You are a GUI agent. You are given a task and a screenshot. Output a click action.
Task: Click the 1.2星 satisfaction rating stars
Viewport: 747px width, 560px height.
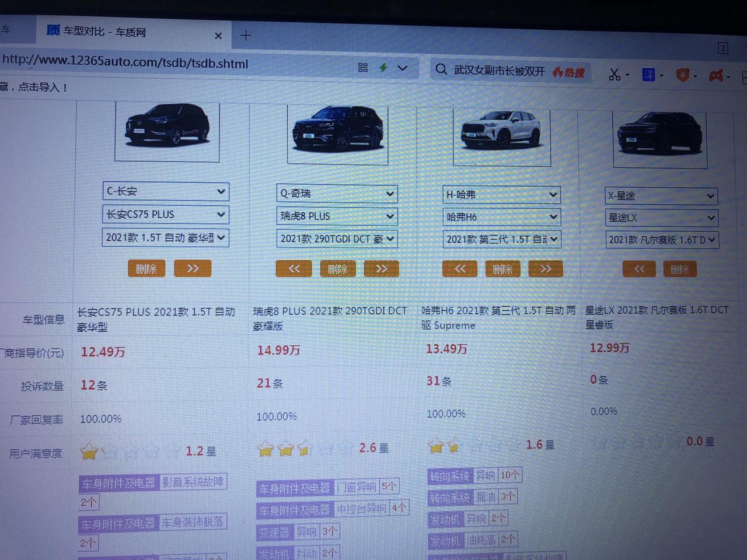coord(130,452)
